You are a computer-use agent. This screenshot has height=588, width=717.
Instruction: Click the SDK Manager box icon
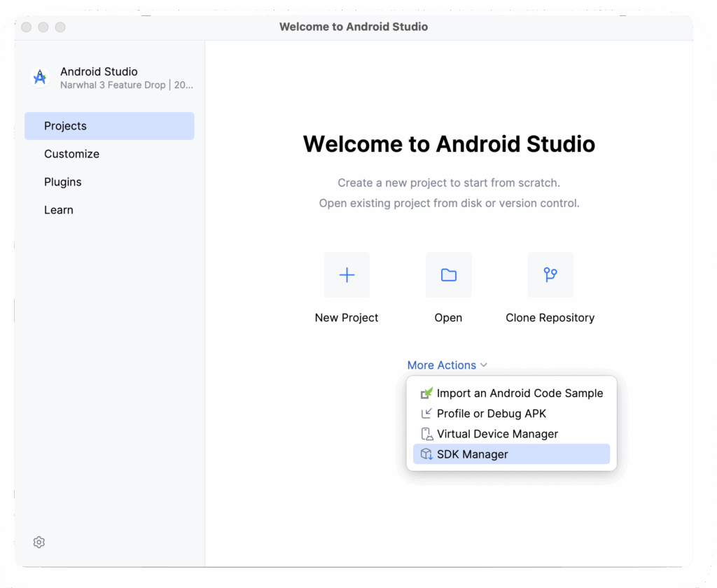pyautogui.click(x=426, y=454)
